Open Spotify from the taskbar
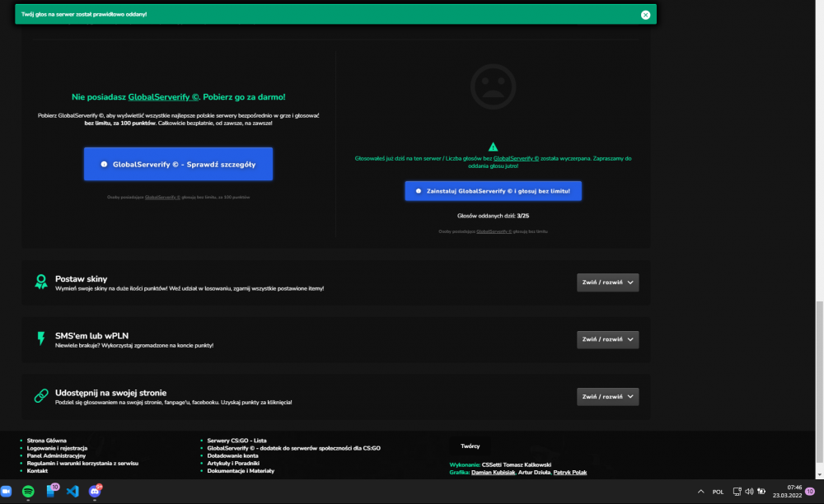The width and height of the screenshot is (824, 504). click(x=28, y=492)
